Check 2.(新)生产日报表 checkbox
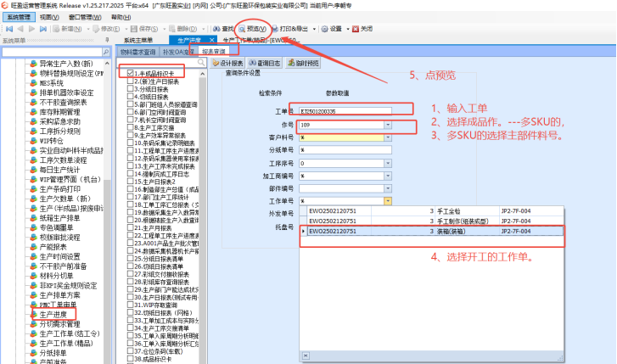 pyautogui.click(x=130, y=81)
